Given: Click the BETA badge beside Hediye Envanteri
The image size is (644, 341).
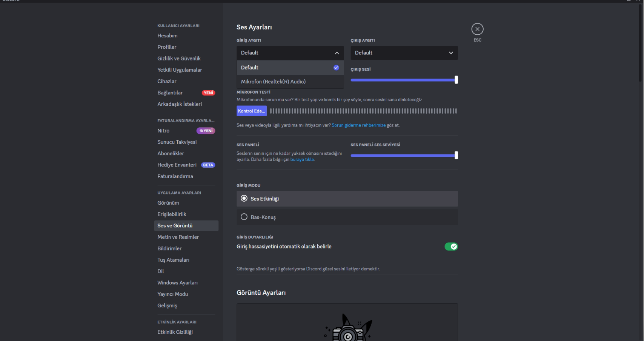Looking at the screenshot, I should coord(208,165).
